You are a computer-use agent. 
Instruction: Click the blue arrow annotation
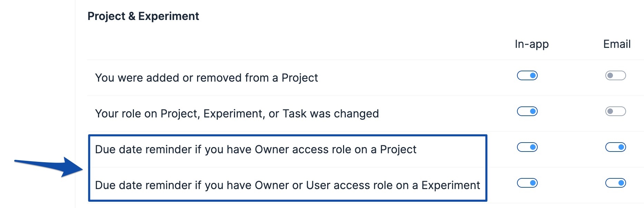coord(52,166)
